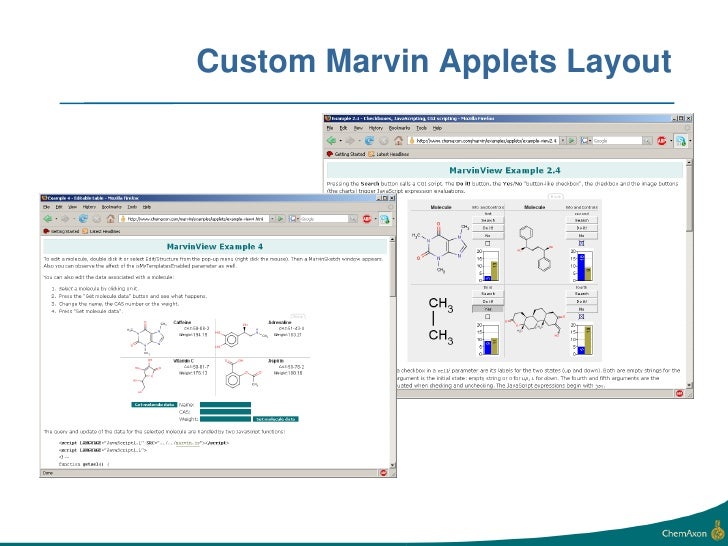
Task: Click Forward arrow in Example 2.4 window
Action: pos(350,140)
